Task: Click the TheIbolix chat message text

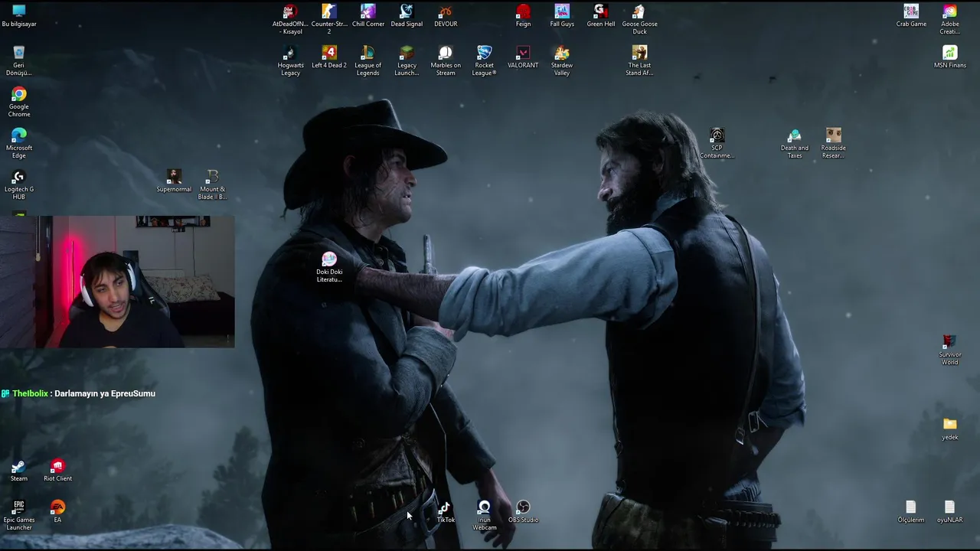Action: tap(105, 393)
